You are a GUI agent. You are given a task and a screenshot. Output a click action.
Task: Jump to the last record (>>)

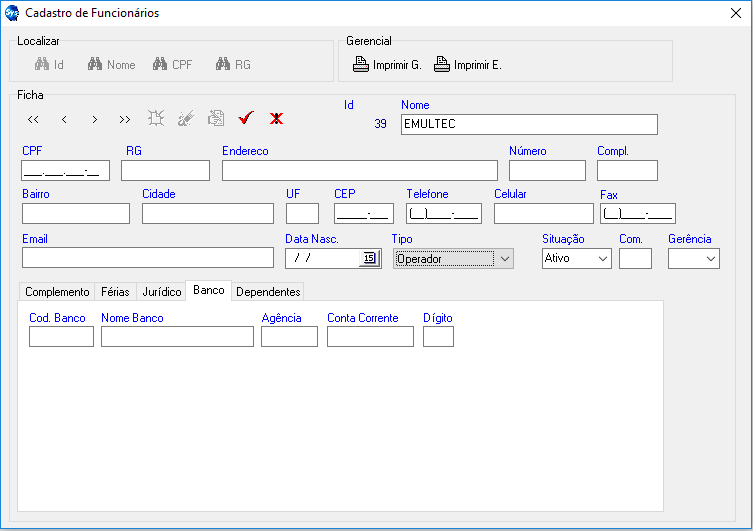tap(124, 119)
